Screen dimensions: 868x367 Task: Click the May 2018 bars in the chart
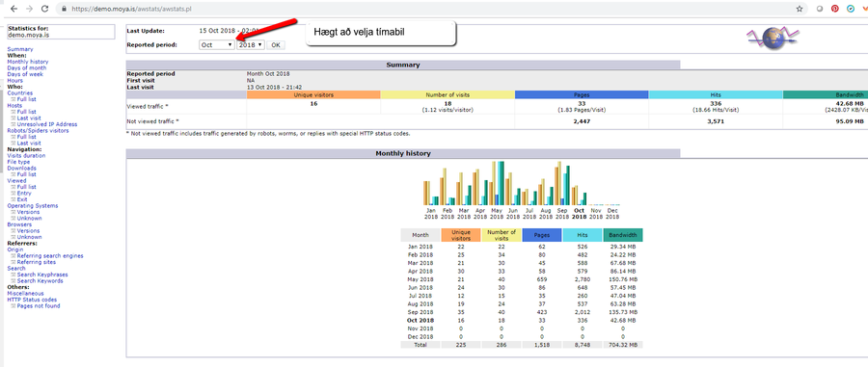click(497, 183)
